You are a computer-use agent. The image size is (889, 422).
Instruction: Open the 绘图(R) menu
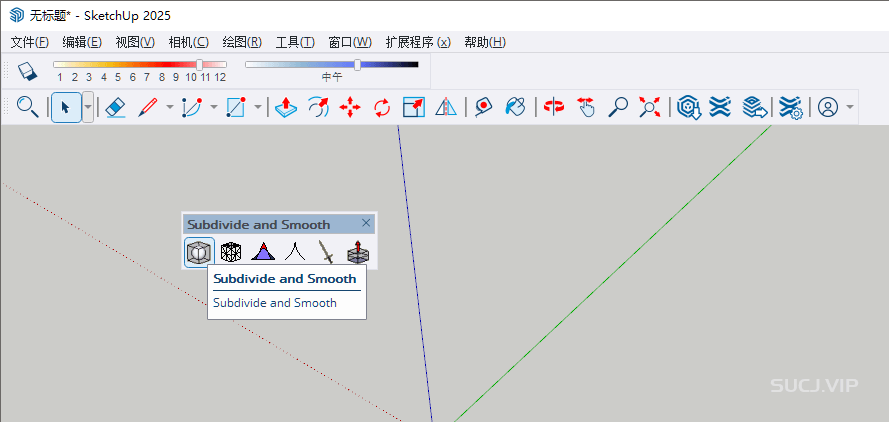point(242,42)
